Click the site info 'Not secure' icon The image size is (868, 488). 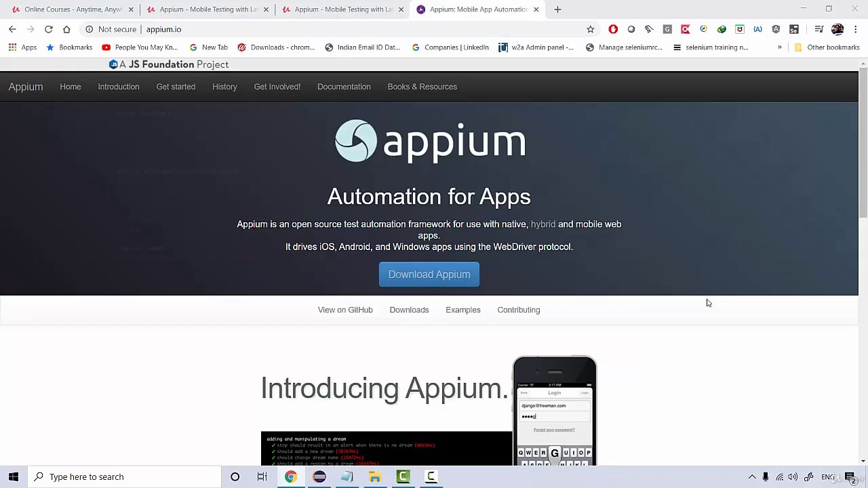pos(89,29)
